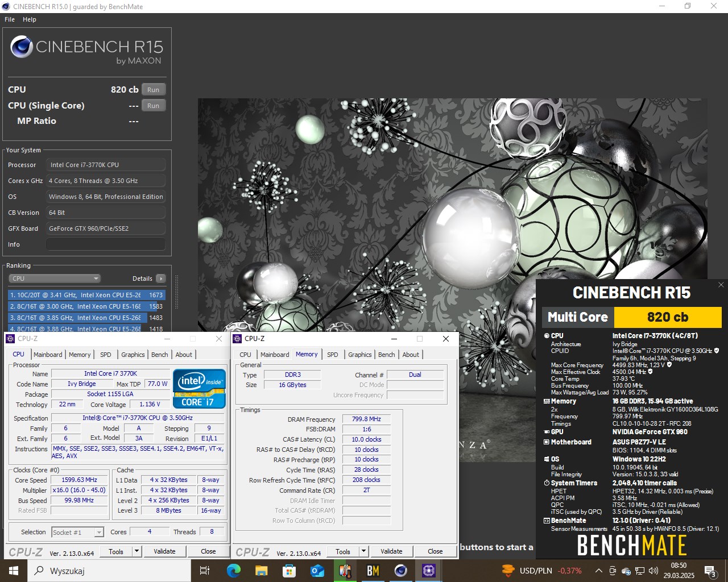Click the volume speaker tray icon
This screenshot has width=728, height=582.
[653, 571]
